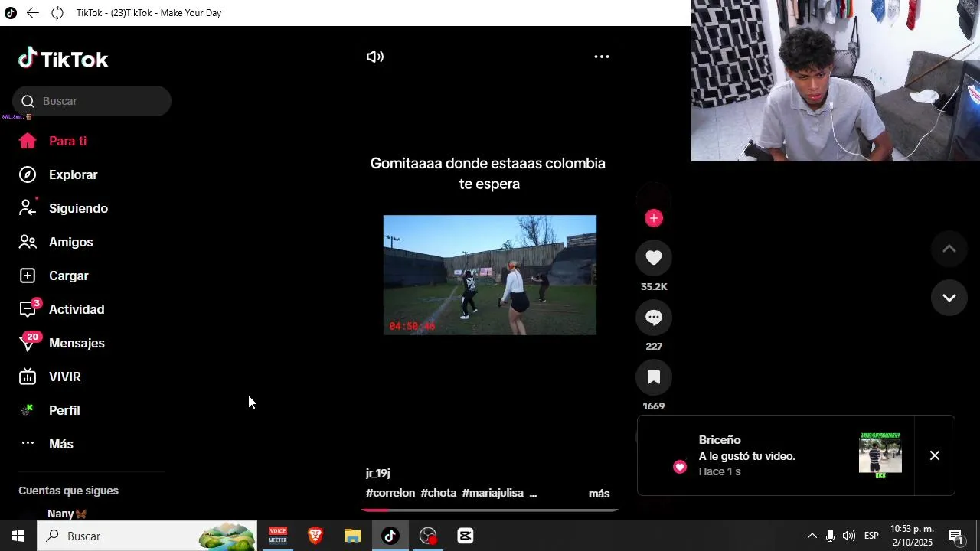Open Perfil page
Viewport: 980px width, 551px height.
pos(64,410)
